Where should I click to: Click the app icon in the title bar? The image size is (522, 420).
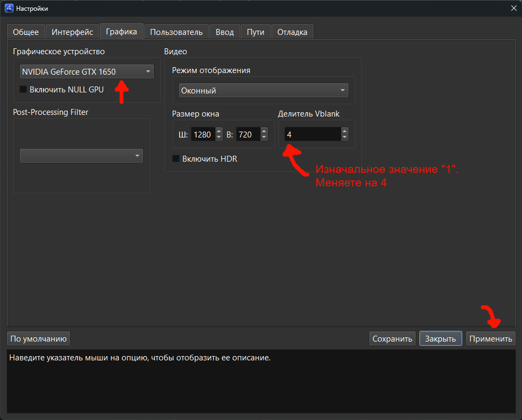[x=9, y=8]
